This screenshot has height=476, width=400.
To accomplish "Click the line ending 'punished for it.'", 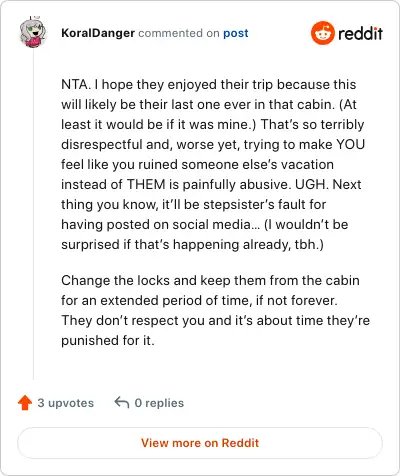I will (108, 340).
